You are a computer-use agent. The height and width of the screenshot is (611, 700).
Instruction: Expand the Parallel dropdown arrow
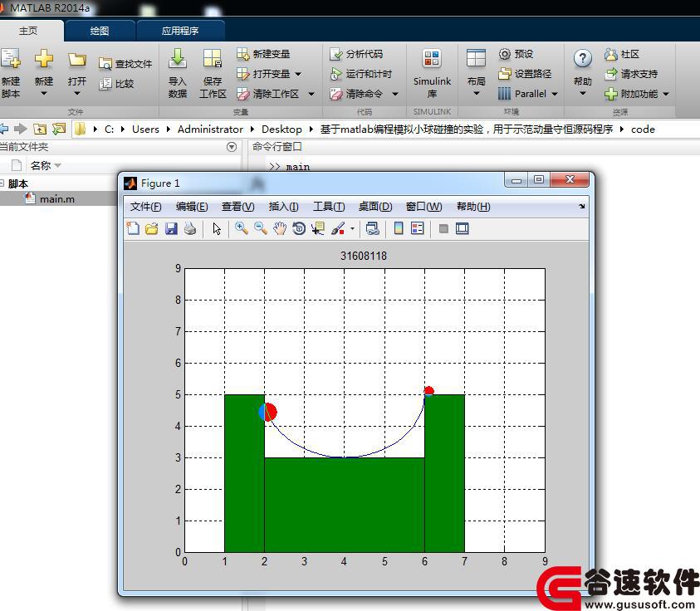pos(555,94)
